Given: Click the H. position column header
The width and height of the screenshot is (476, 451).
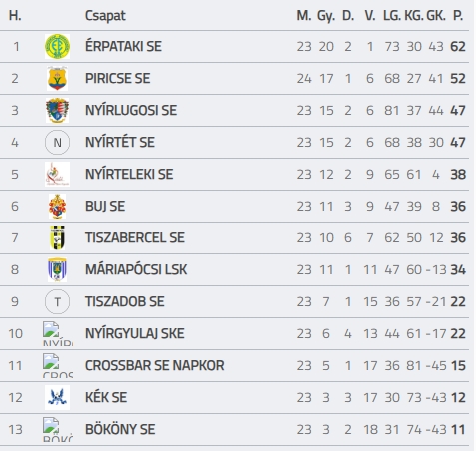Looking at the screenshot, I should pyautogui.click(x=15, y=15).
